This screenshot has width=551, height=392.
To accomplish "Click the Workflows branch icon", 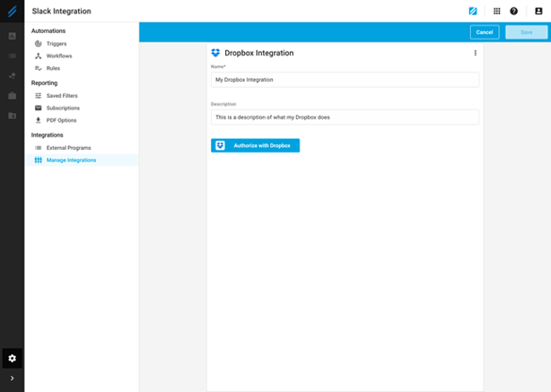I will click(38, 56).
